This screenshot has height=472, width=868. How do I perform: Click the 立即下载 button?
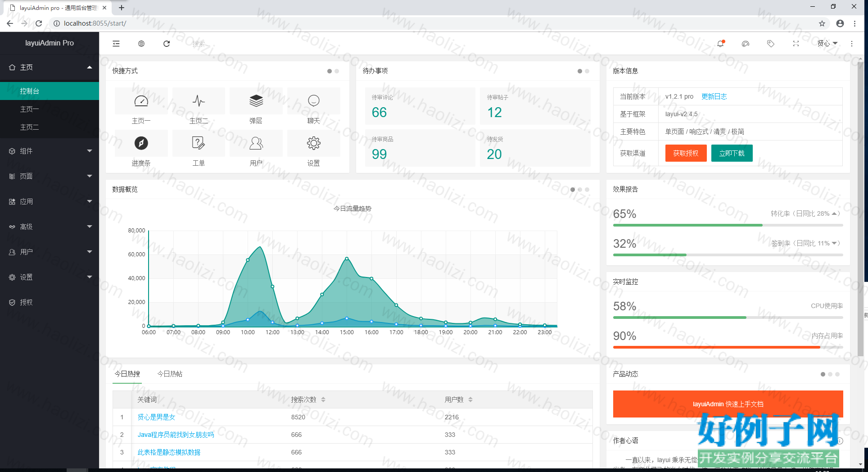point(732,153)
